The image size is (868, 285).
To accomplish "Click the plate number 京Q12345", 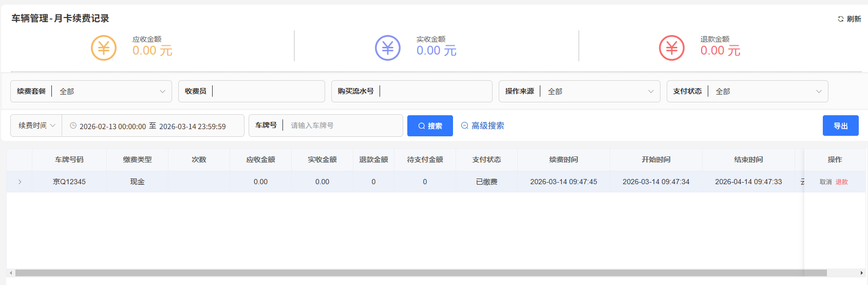I will click(x=69, y=182).
